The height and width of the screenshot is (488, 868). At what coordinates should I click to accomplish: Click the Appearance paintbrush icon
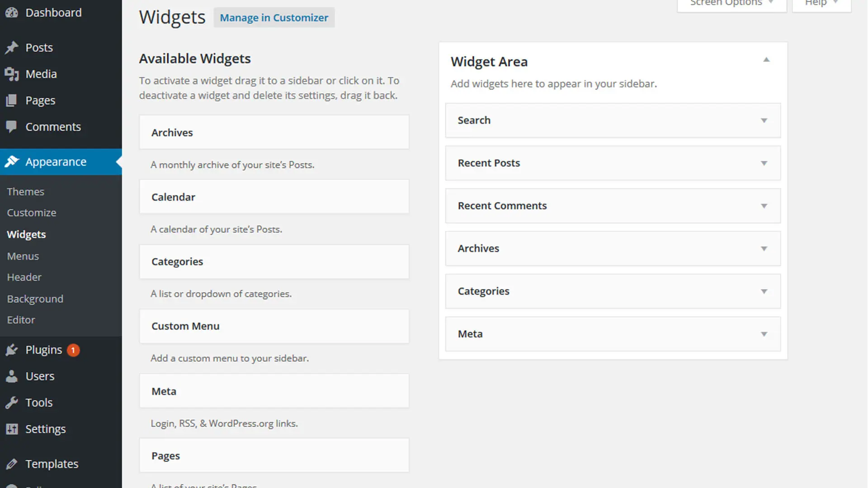(x=12, y=162)
